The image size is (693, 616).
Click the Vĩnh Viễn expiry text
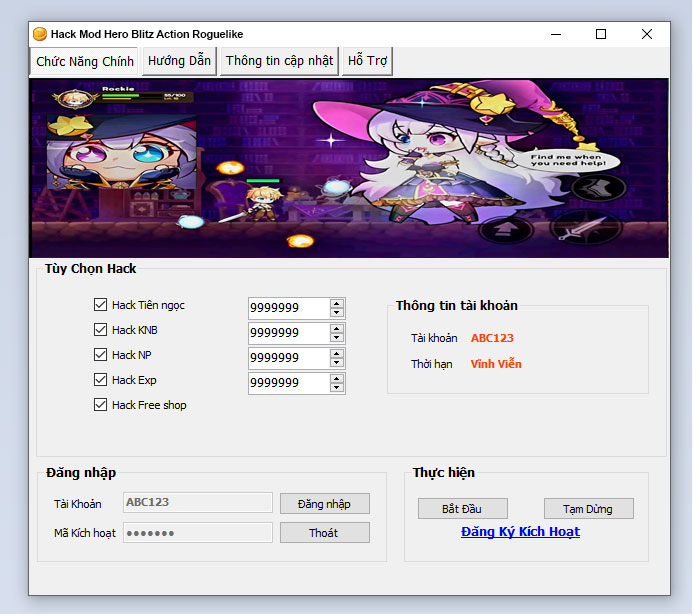coord(496,364)
